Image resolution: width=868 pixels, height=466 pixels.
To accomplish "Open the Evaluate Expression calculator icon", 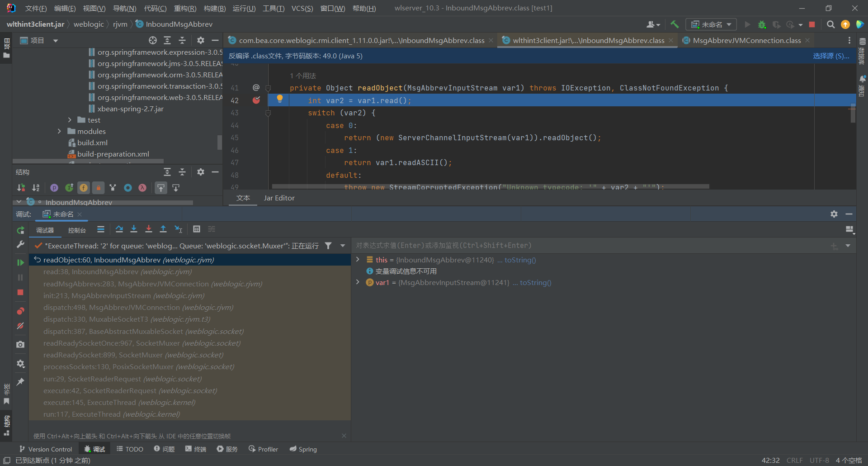I will (197, 229).
